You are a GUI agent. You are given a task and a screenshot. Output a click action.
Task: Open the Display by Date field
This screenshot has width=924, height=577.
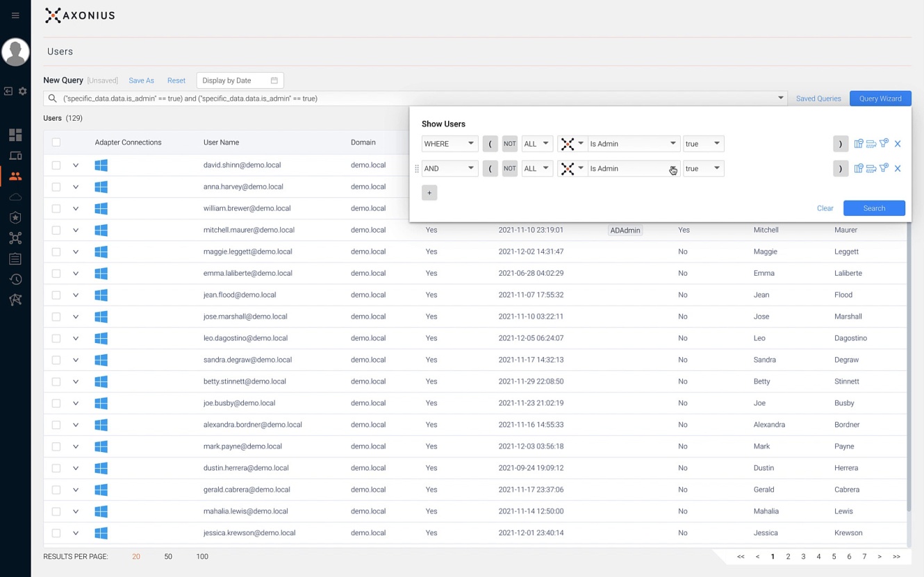tap(240, 81)
